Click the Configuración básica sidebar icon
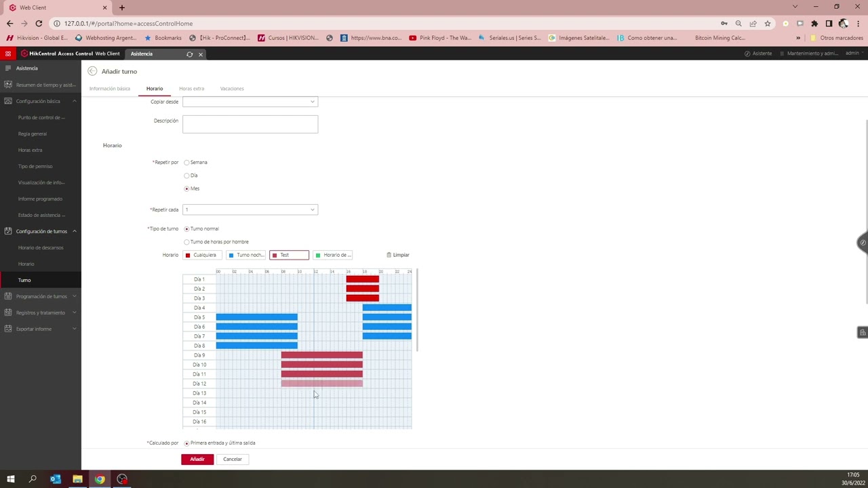868x488 pixels. point(8,101)
